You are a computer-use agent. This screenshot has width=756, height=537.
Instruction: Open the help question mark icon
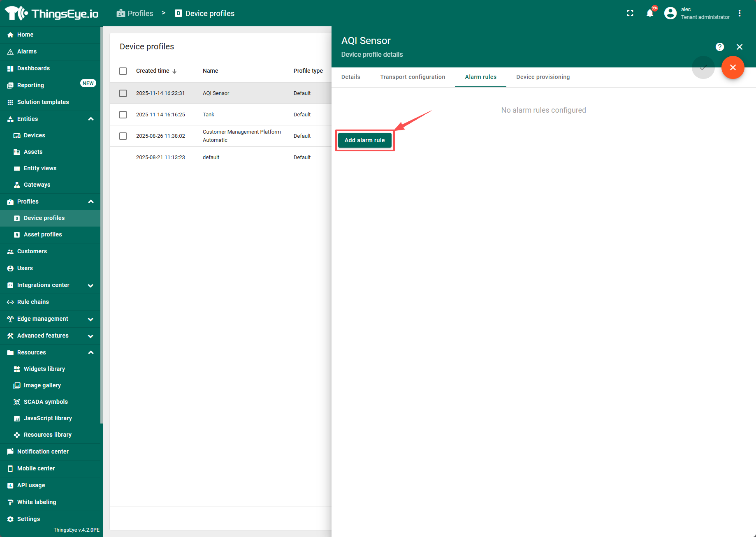click(x=719, y=47)
